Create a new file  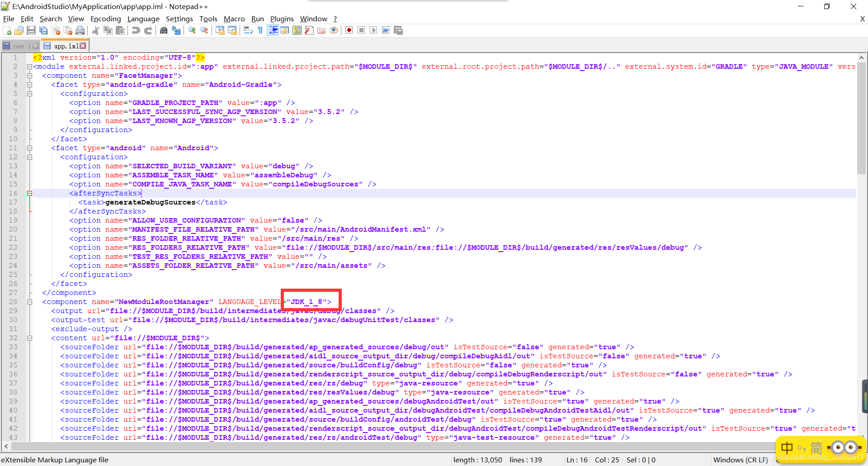pos(7,30)
